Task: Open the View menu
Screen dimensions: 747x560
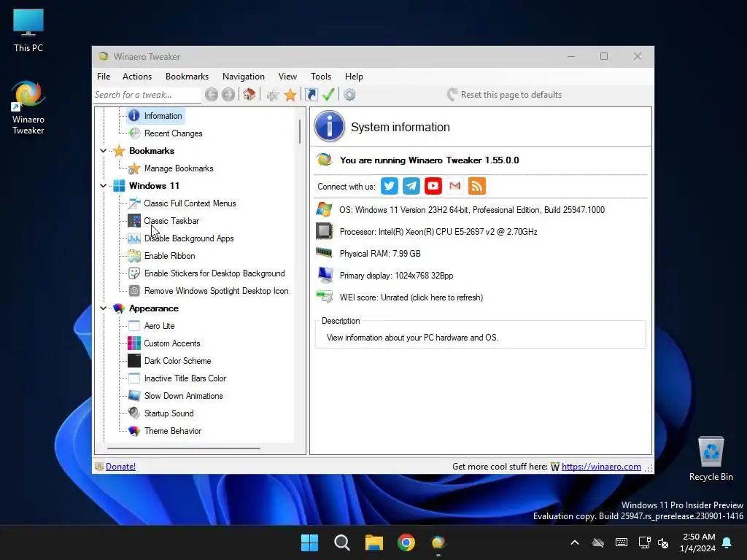Action: tap(287, 77)
